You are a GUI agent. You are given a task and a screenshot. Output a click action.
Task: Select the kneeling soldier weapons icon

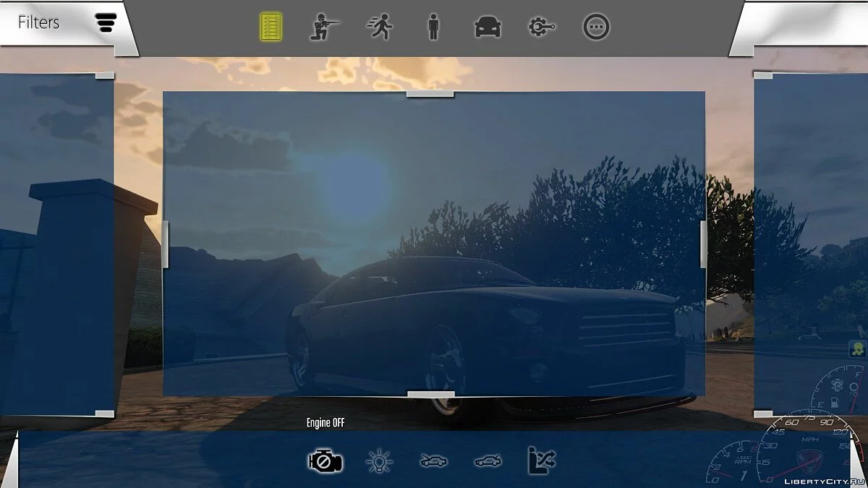coord(325,27)
